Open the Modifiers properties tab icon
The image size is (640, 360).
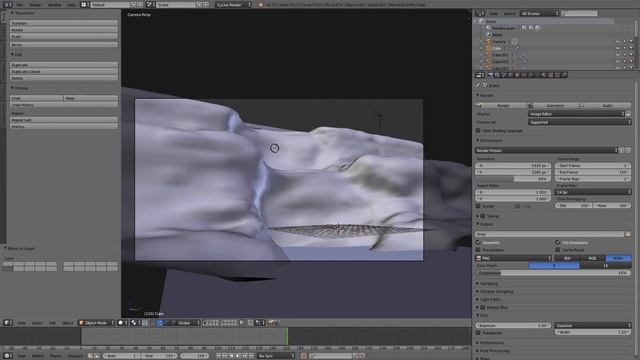531,75
